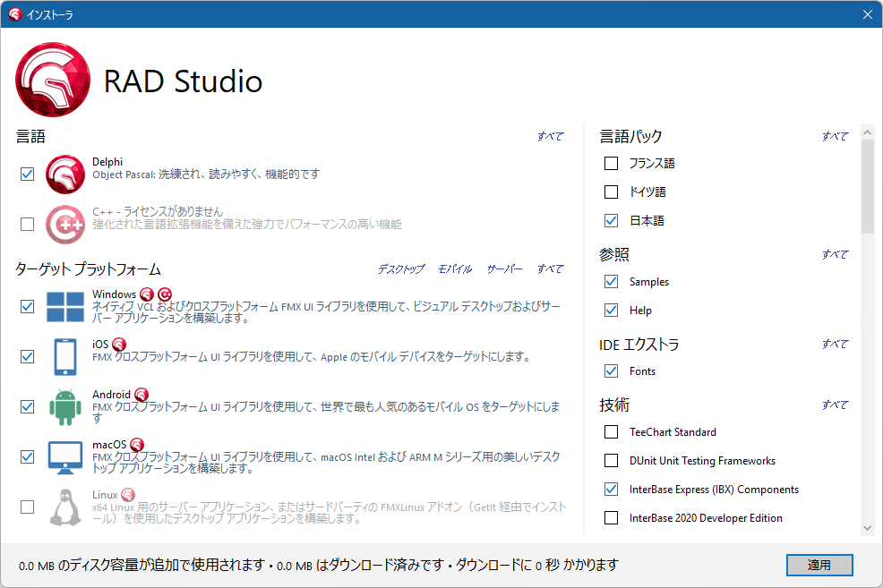Click the Linux penguin icon
883x588 pixels.
65,507
